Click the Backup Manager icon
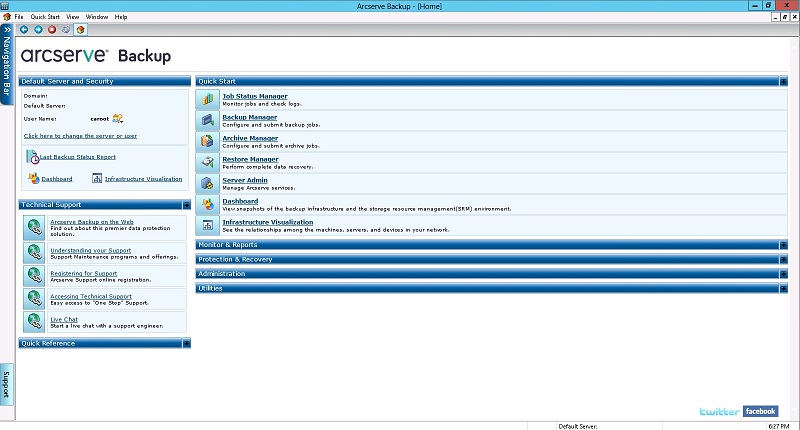Image resolution: width=800 pixels, height=430 pixels. click(x=208, y=120)
